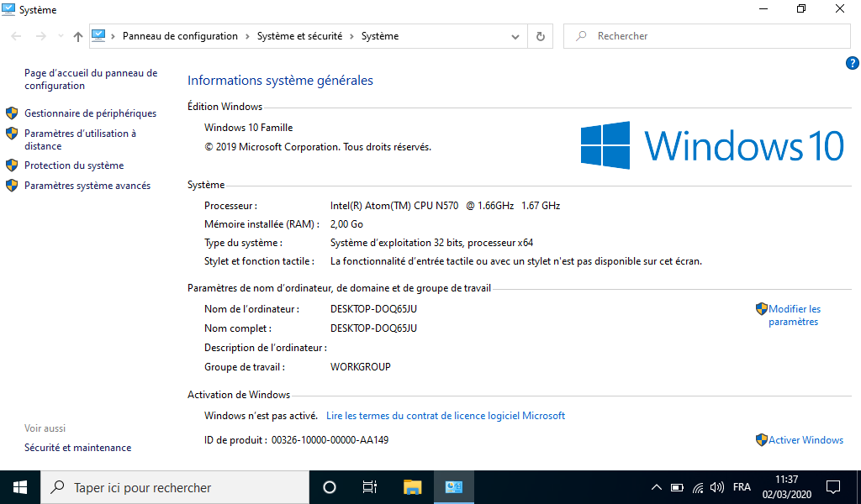The width and height of the screenshot is (861, 504).
Task: Click shield icon beside Protection du système
Action: (12, 165)
